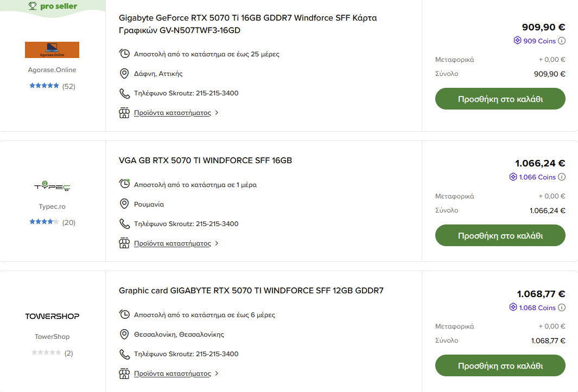Click store icon in TowerShop listing
Screen dimensions: 578x392
click(125, 374)
